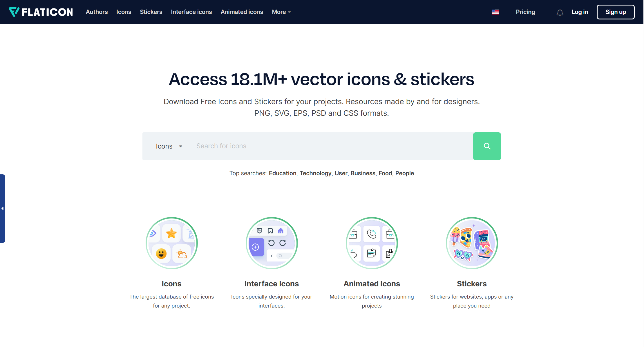The image size is (644, 347).
Task: Go to Stickers in the top navigation
Action: [x=151, y=12]
